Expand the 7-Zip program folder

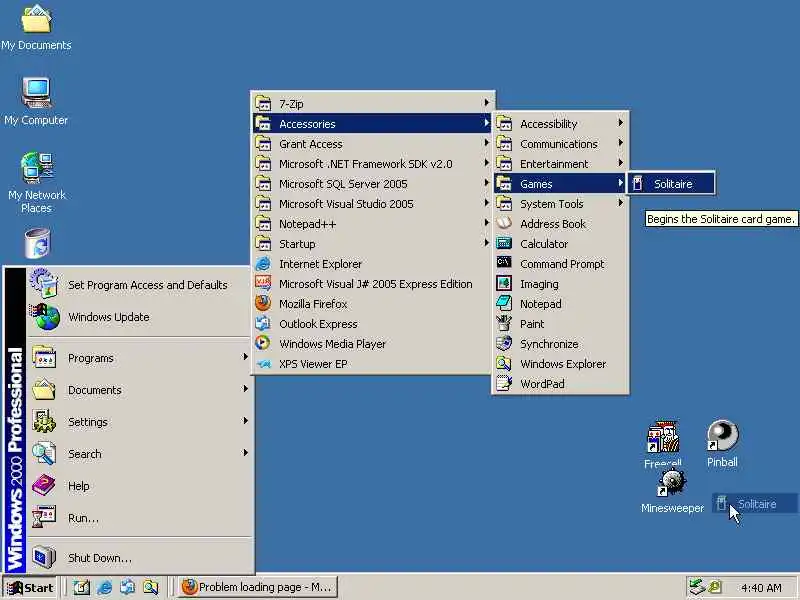click(x=372, y=104)
